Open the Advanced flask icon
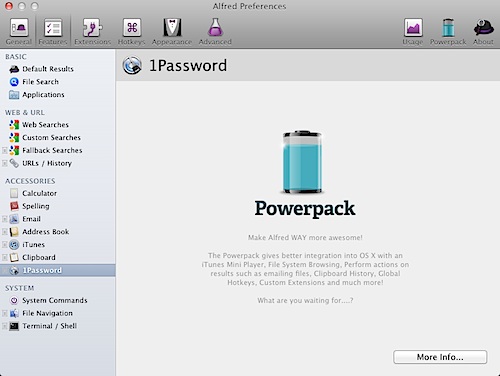The image size is (500, 376). (x=215, y=32)
